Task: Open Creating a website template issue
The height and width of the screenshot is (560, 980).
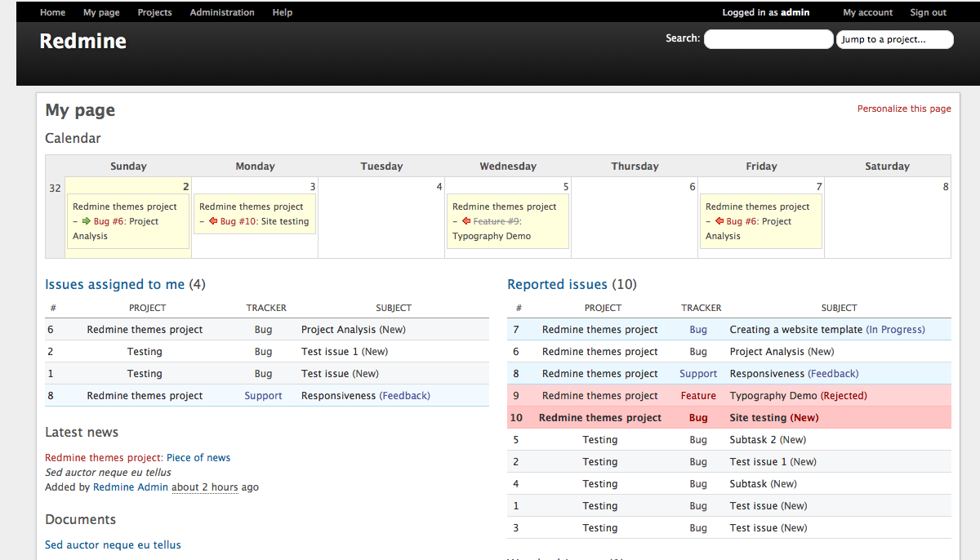Action: pyautogui.click(x=796, y=330)
